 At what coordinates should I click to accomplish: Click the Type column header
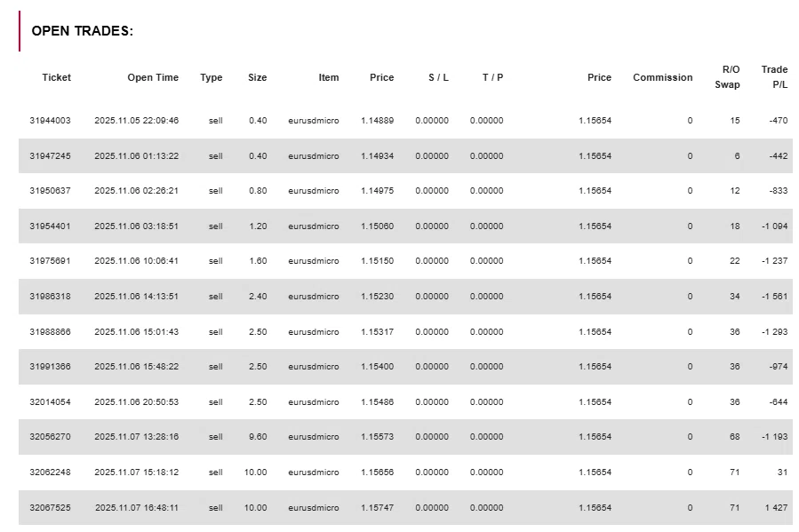click(211, 77)
